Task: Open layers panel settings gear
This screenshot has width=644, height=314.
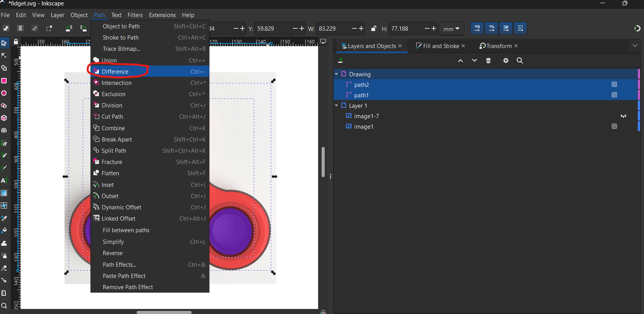Action: (506, 60)
